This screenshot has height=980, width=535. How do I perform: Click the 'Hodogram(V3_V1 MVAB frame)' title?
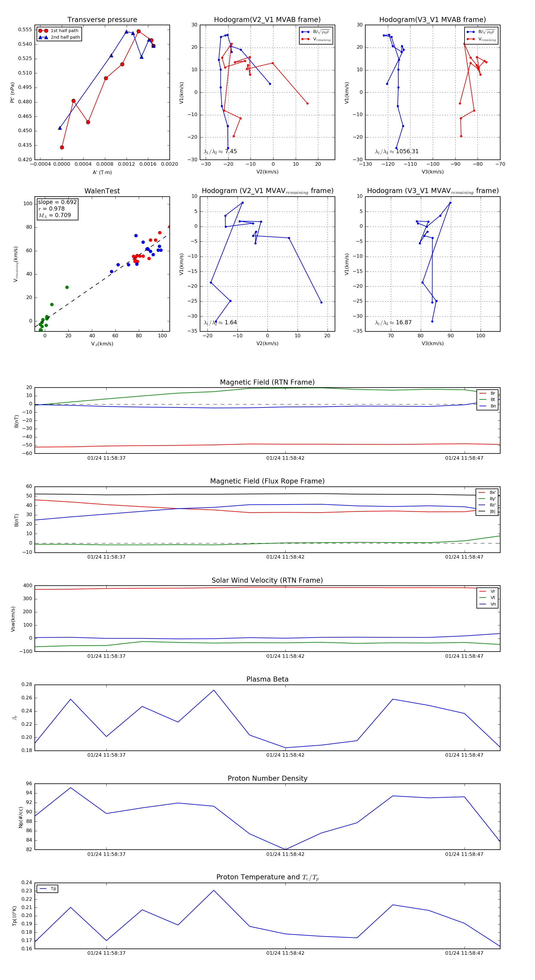(432, 20)
